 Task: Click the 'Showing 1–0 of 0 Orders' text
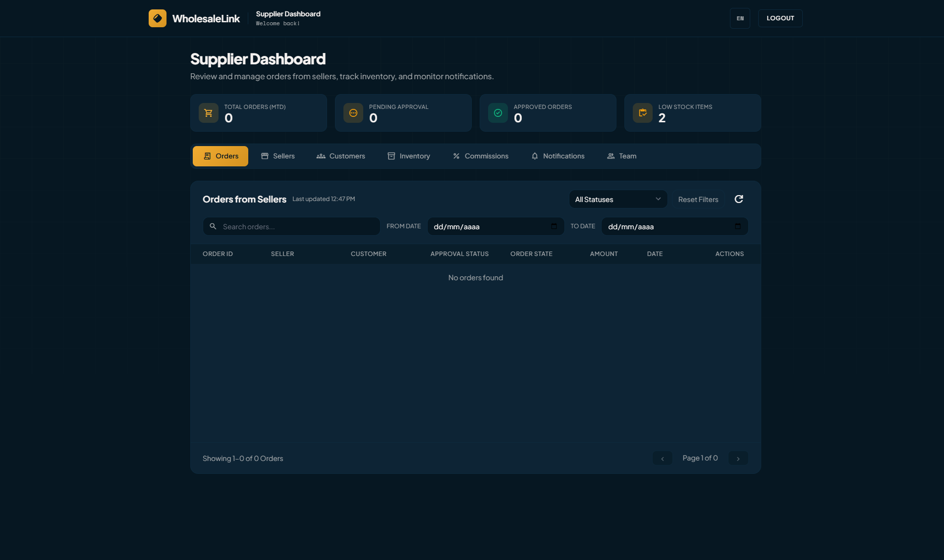pos(243,458)
